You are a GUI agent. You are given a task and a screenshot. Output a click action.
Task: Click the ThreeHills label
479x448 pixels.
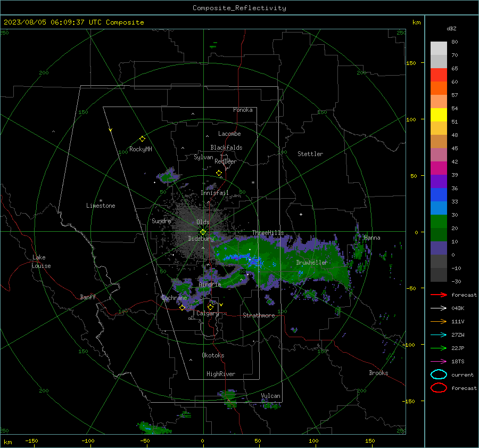pos(268,233)
